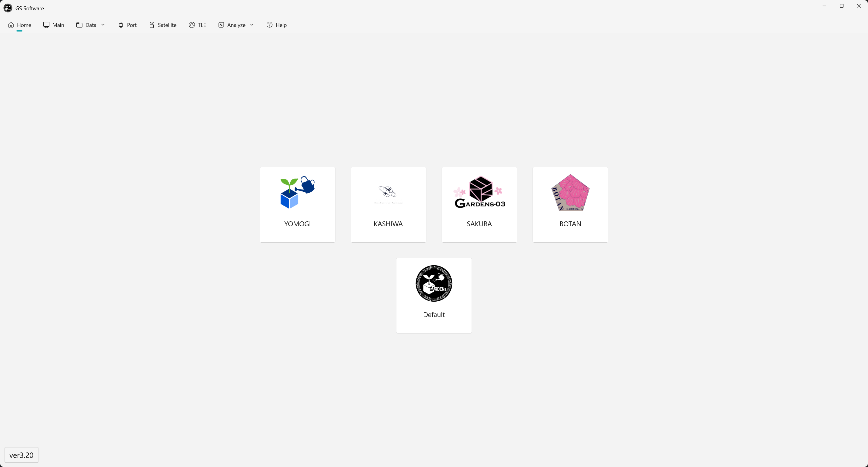Click the TLE globe icon
868x467 pixels.
click(x=192, y=25)
